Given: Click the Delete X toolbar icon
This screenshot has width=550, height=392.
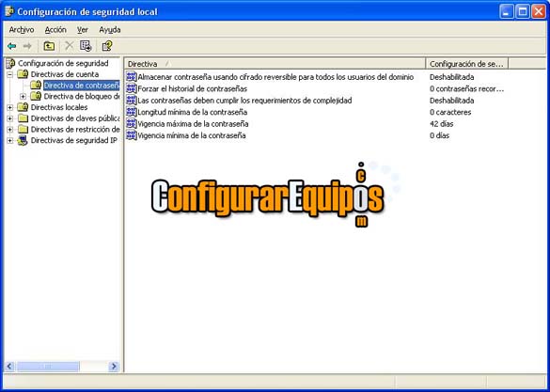Looking at the screenshot, I should [70, 45].
